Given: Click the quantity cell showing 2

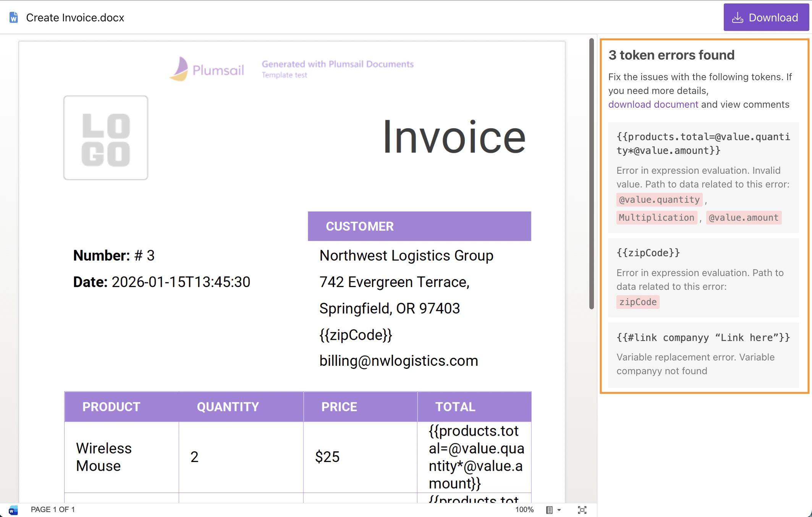Looking at the screenshot, I should click(x=241, y=457).
